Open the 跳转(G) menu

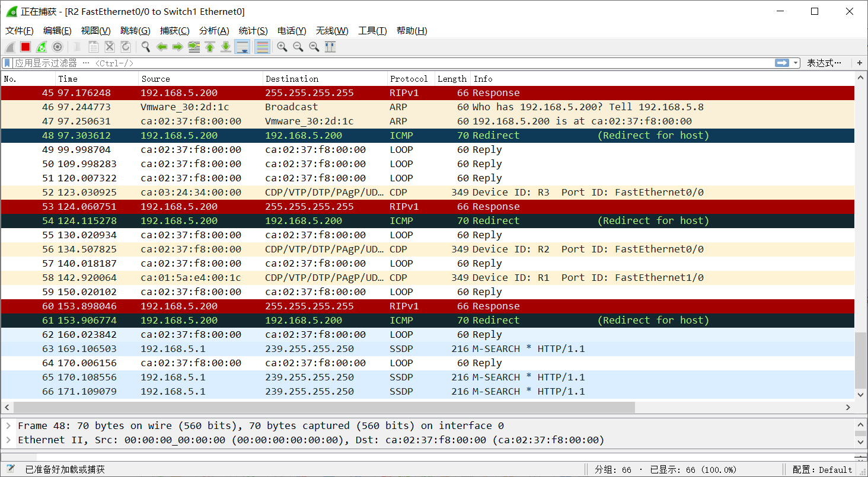135,31
